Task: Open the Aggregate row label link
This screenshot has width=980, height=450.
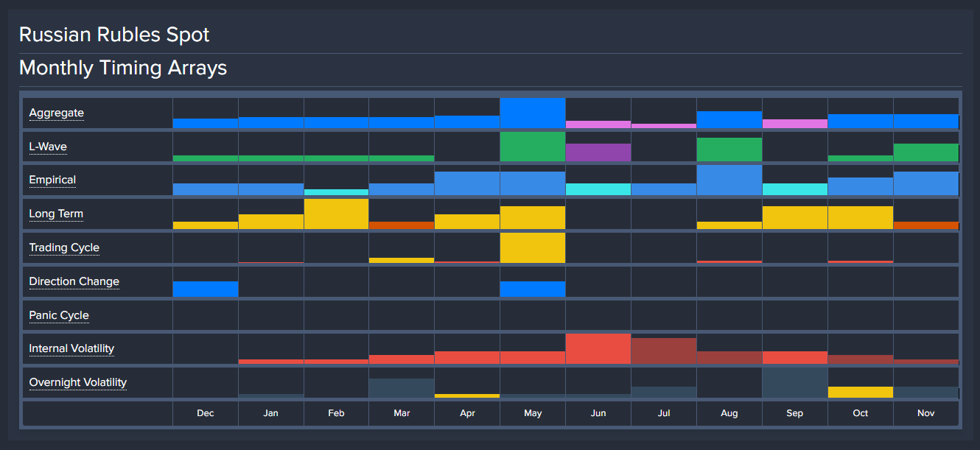Action: (x=56, y=113)
